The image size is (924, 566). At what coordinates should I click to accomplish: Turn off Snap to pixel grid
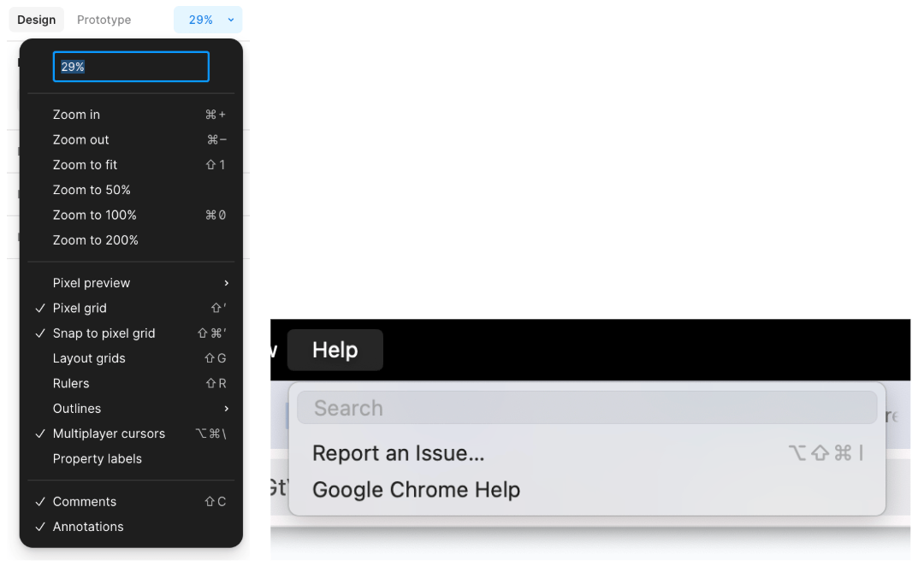[x=104, y=333]
